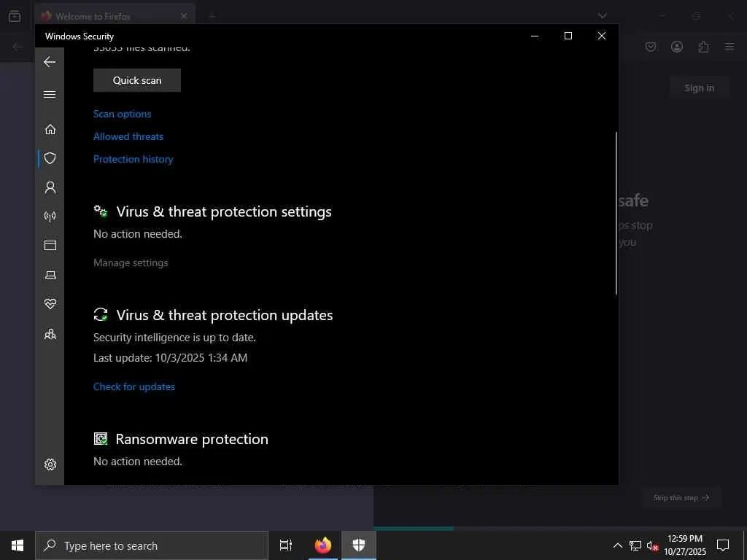Open Protection history link
Screen dimensions: 747x560
pos(133,160)
